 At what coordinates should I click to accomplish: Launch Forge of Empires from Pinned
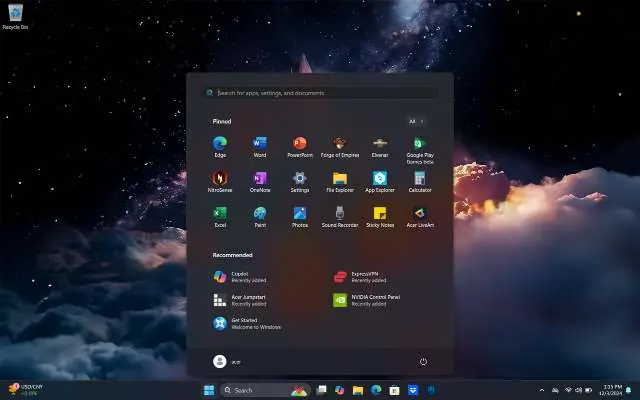pos(340,147)
